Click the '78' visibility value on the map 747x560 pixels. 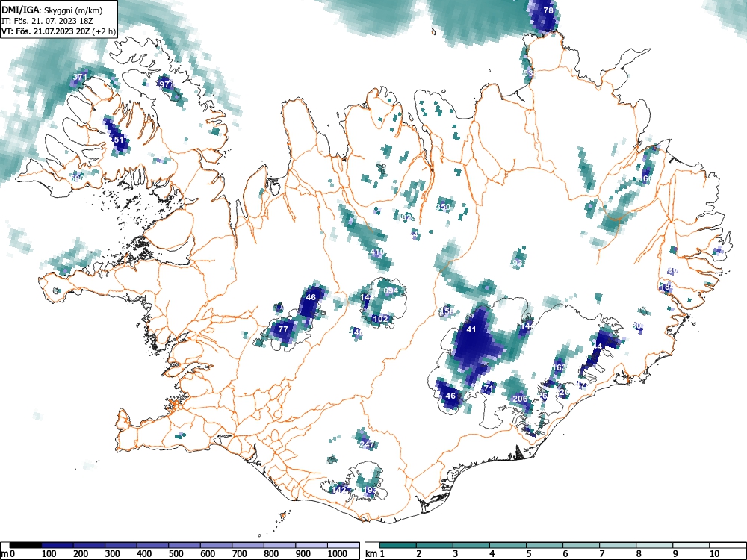(x=548, y=10)
